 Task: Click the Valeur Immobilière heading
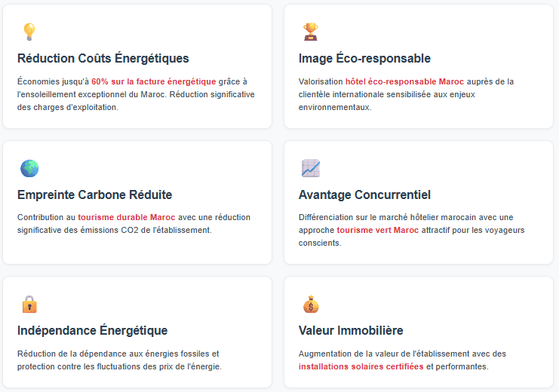coord(351,330)
